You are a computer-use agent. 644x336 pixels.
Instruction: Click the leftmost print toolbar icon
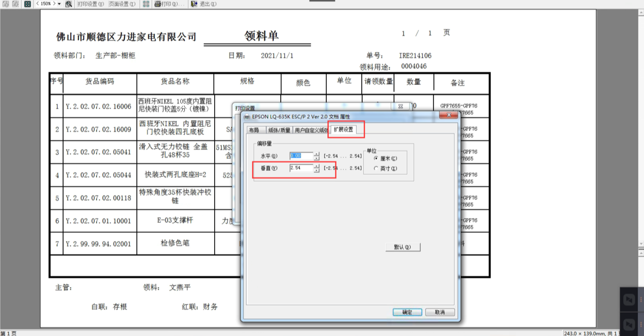tap(6, 4)
